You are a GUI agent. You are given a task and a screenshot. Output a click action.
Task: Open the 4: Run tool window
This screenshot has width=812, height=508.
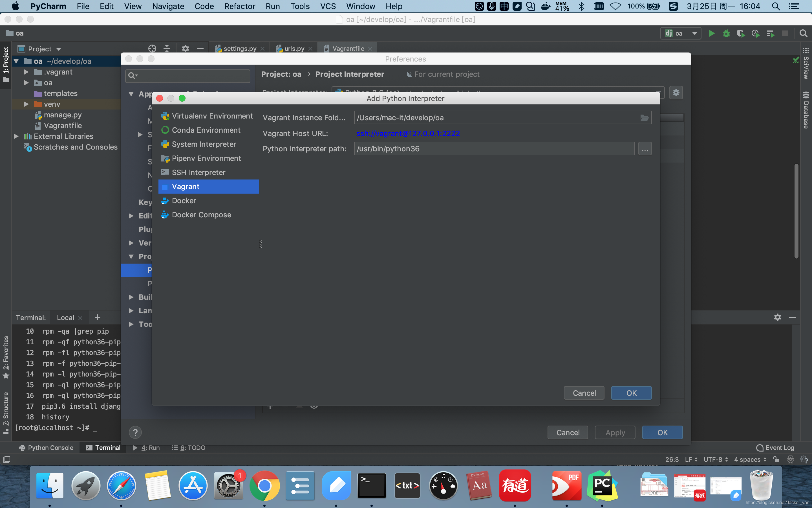pyautogui.click(x=147, y=448)
